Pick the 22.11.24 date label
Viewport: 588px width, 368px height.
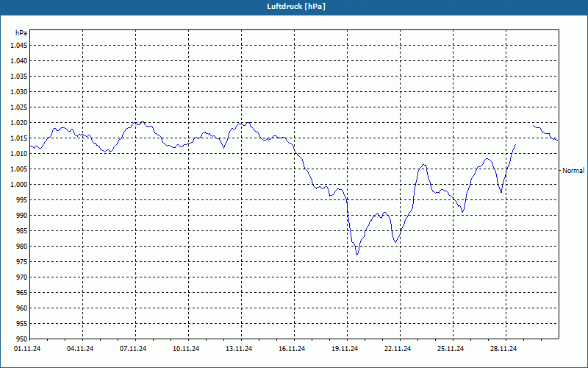tap(398, 348)
